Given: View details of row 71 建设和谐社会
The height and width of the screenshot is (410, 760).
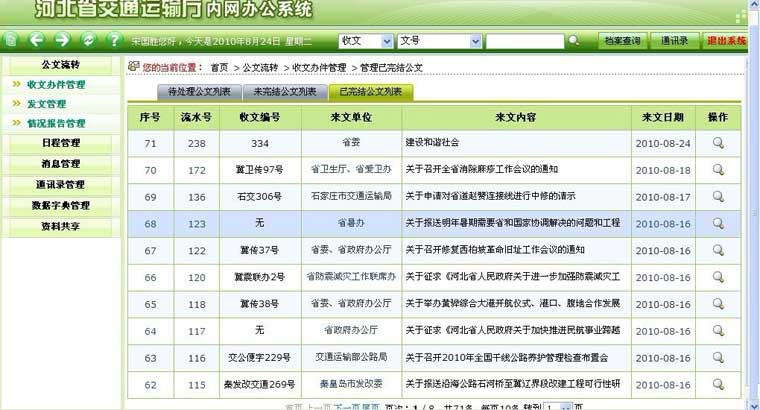Looking at the screenshot, I should click(718, 143).
